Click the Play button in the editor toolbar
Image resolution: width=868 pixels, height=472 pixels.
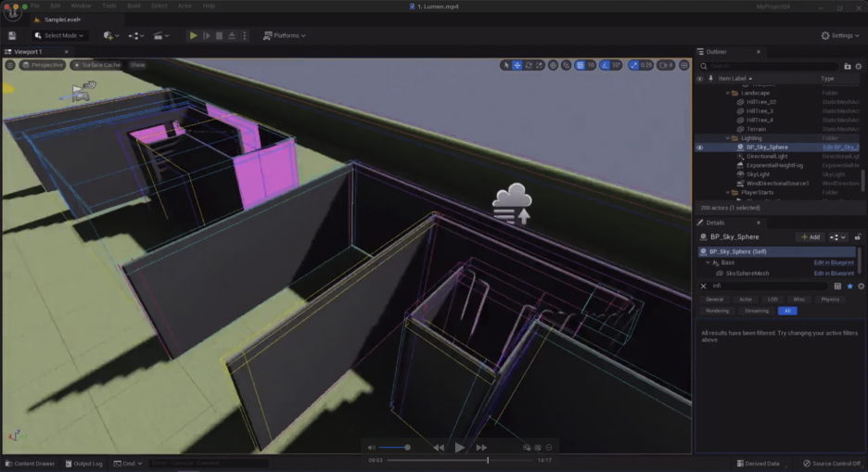pos(193,35)
